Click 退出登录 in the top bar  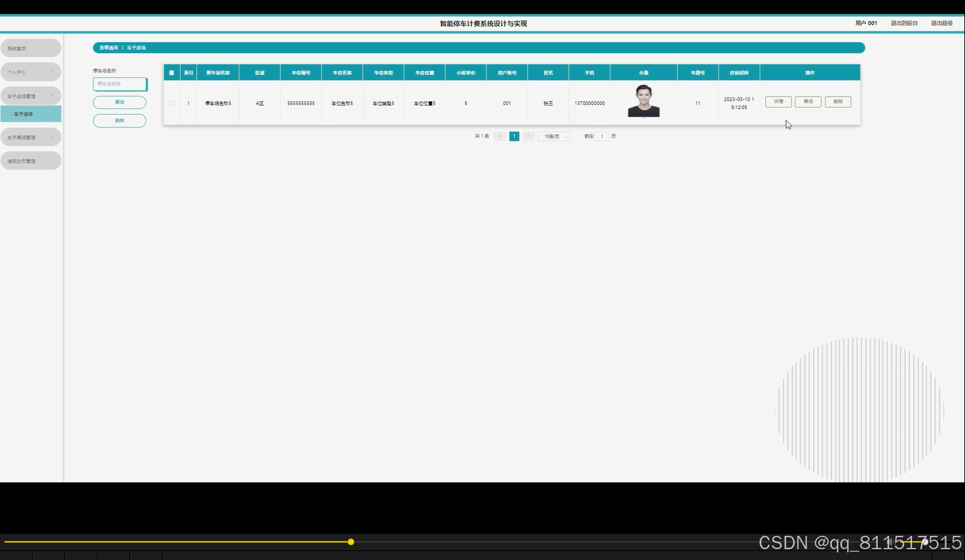[x=942, y=23]
